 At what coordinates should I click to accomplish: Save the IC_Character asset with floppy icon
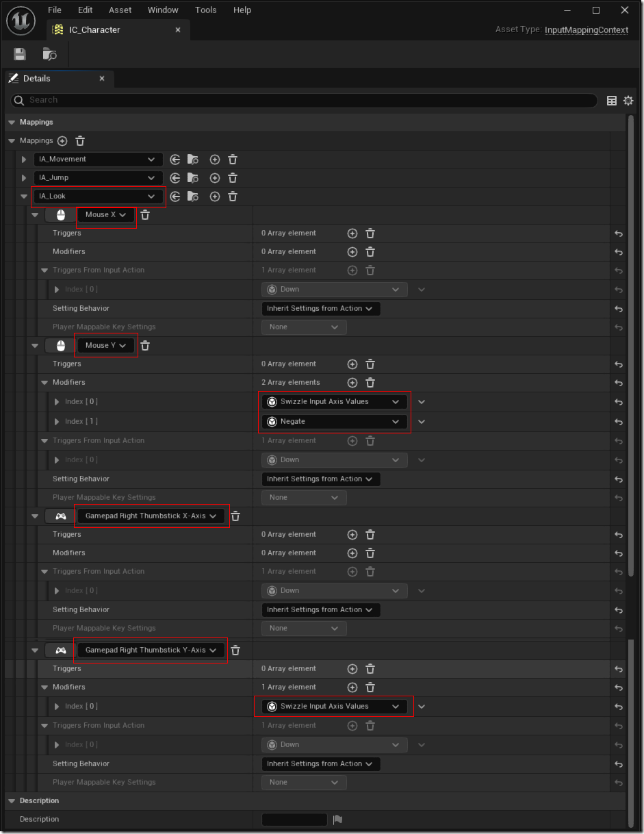(x=20, y=54)
